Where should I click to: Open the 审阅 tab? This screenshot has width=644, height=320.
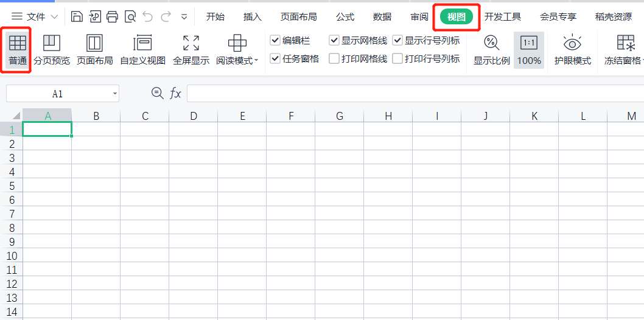point(419,17)
